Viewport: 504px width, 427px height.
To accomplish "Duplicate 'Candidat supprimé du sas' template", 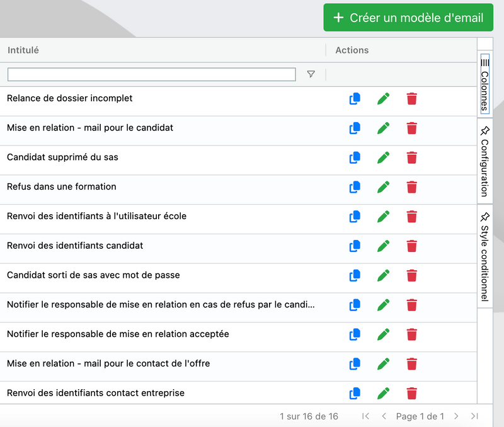I will click(x=355, y=157).
